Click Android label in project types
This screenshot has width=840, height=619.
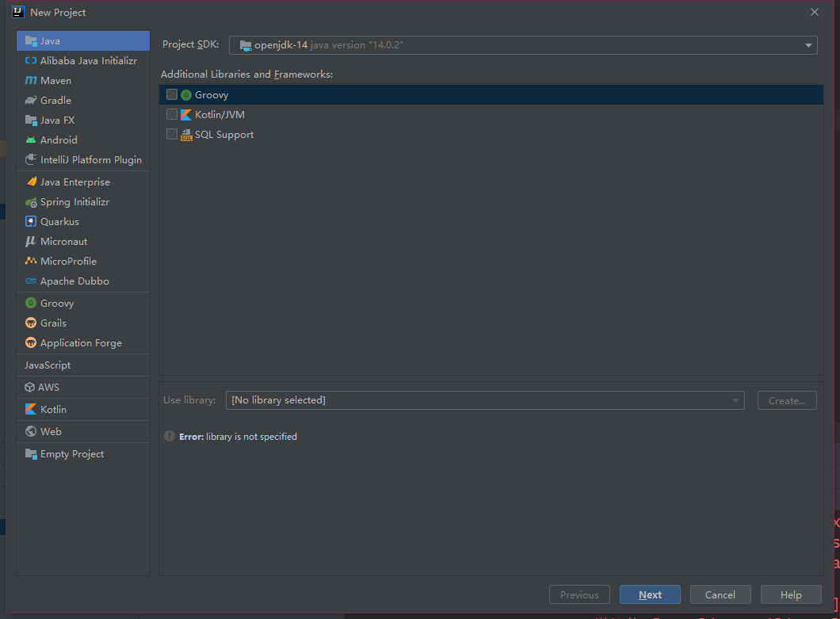(59, 139)
